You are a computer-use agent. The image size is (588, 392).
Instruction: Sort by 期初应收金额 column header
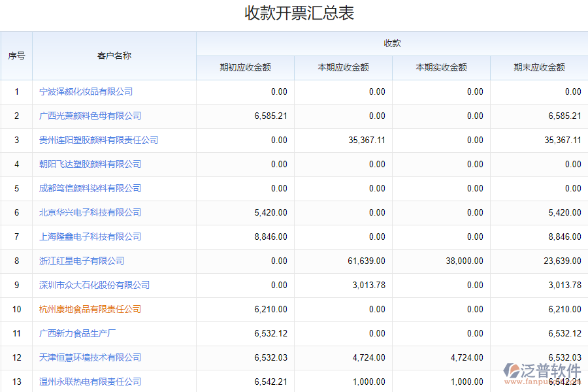245,67
